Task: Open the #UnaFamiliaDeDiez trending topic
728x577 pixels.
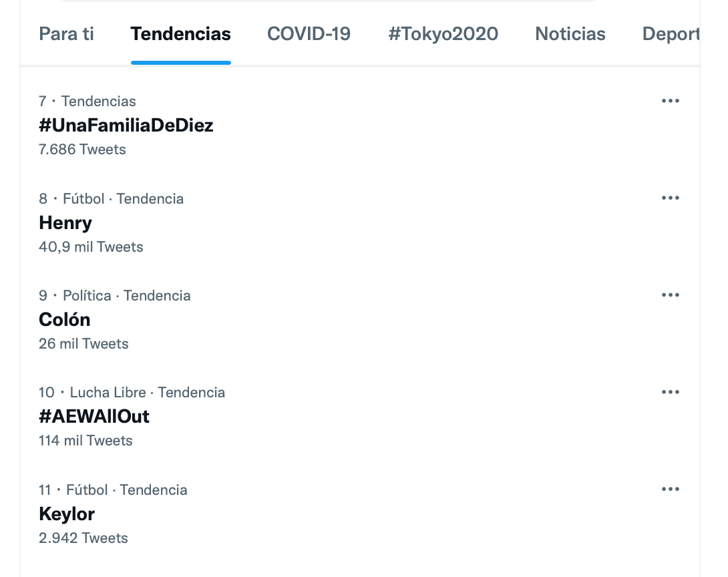Action: point(126,126)
